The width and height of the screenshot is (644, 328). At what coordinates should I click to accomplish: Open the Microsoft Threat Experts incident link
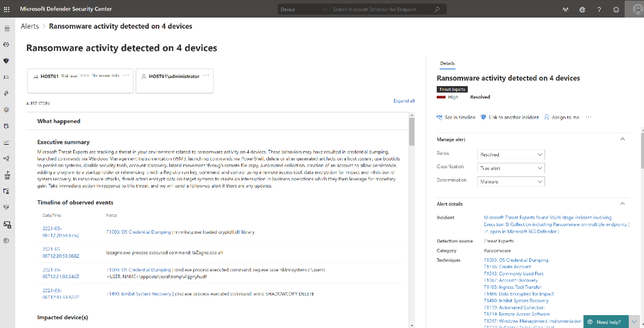(x=557, y=221)
